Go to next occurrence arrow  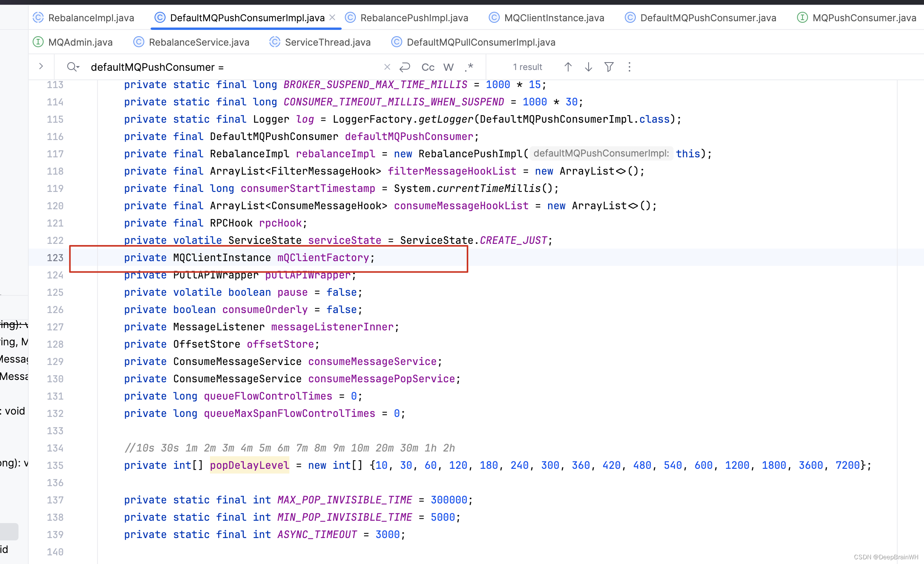[589, 67]
